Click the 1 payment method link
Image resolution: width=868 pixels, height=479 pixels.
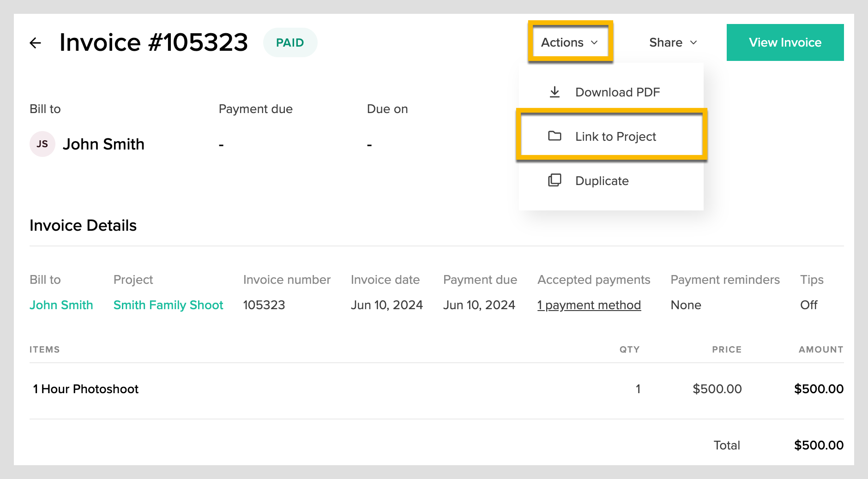pos(589,305)
